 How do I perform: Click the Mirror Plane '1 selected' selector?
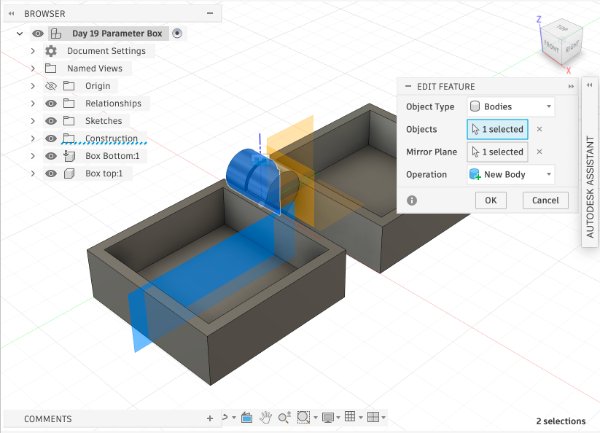(x=497, y=152)
